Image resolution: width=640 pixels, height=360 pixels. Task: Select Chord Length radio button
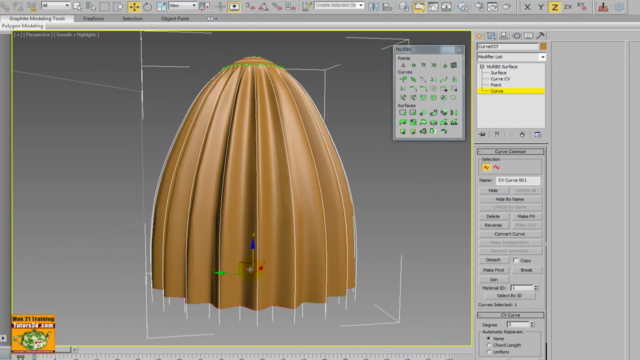(489, 345)
